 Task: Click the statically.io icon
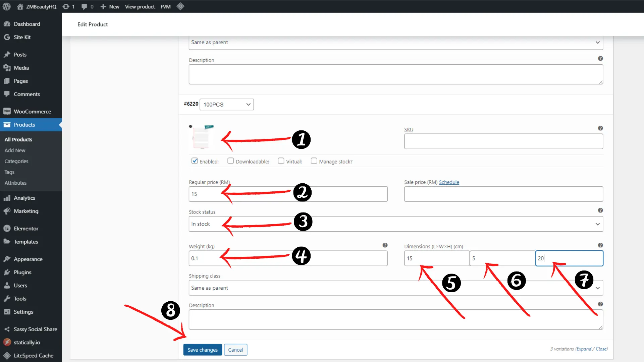tap(7, 342)
